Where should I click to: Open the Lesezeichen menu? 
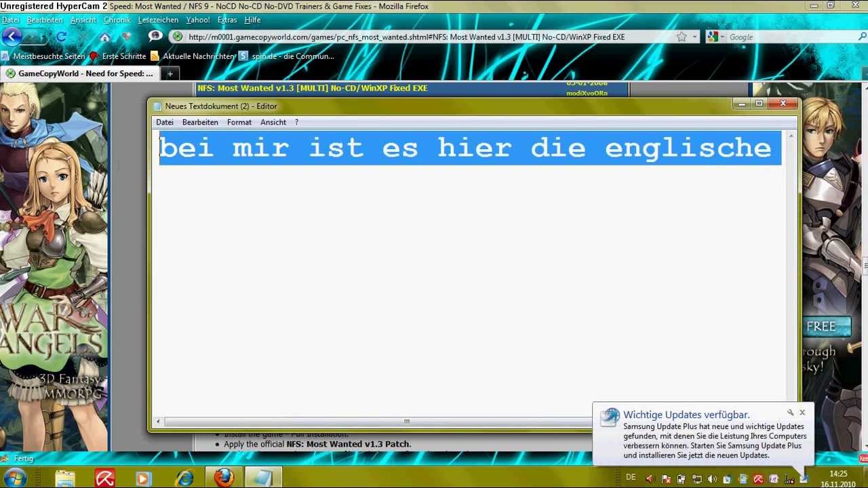(x=158, y=20)
